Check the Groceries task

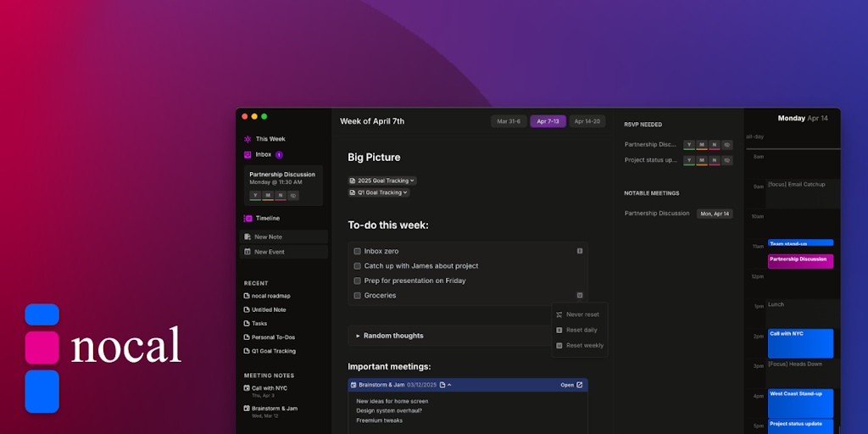click(x=357, y=296)
